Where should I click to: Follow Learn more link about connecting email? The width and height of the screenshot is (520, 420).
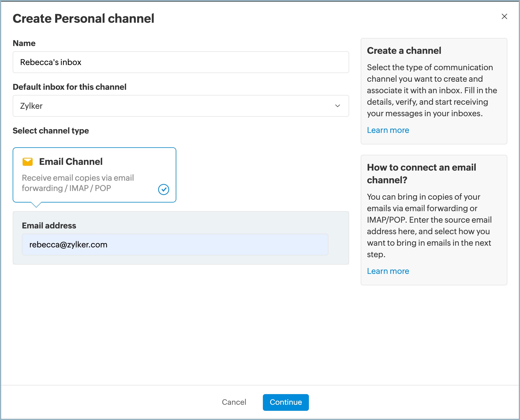pos(388,271)
